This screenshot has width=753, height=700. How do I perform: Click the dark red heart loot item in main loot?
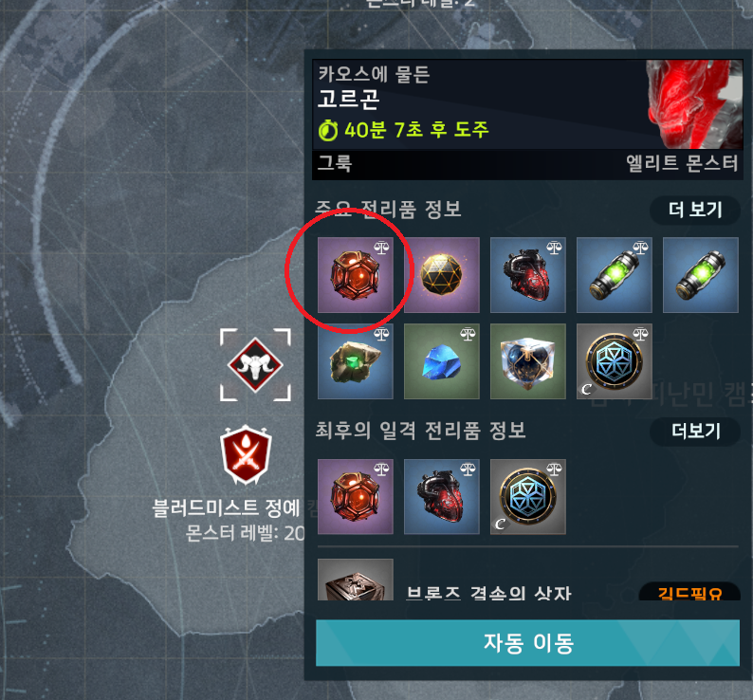528,275
